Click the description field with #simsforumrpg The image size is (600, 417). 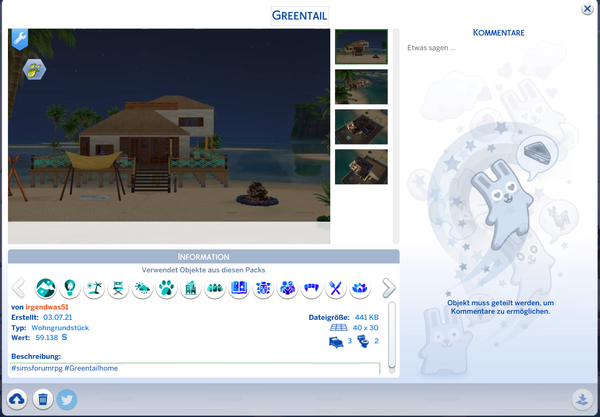195,368
